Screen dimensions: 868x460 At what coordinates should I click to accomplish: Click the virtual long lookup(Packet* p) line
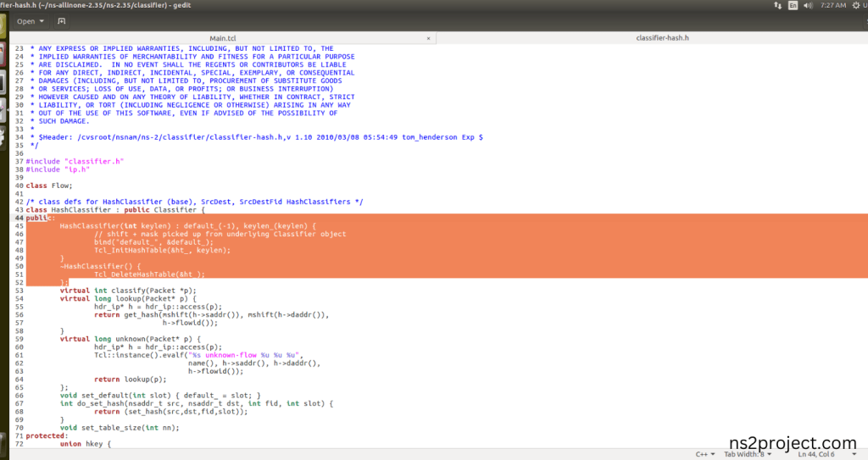point(128,298)
